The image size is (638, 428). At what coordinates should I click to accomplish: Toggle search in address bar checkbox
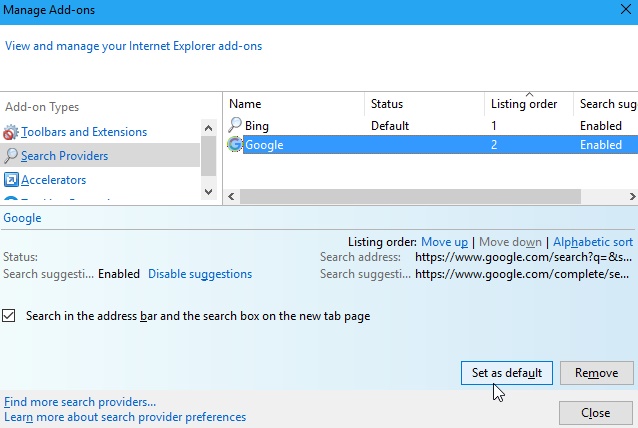(x=9, y=316)
